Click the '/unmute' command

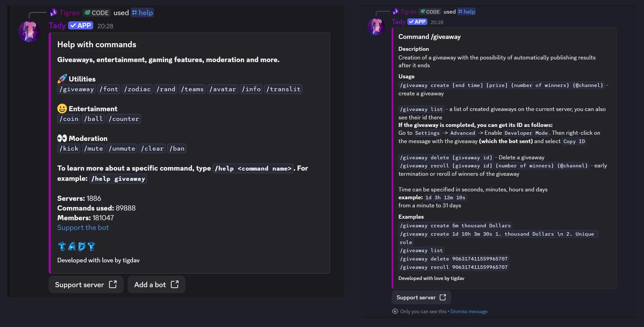122,148
